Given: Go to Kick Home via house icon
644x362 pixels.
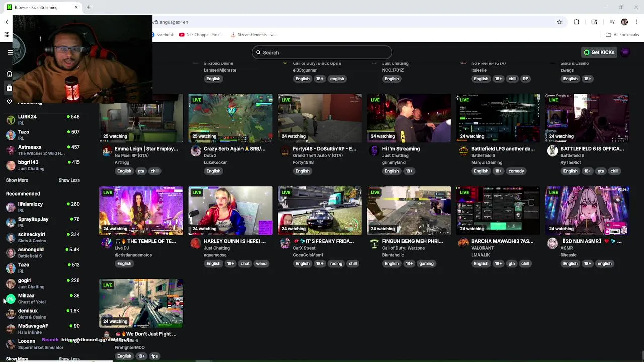Looking at the screenshot, I should click(9, 74).
